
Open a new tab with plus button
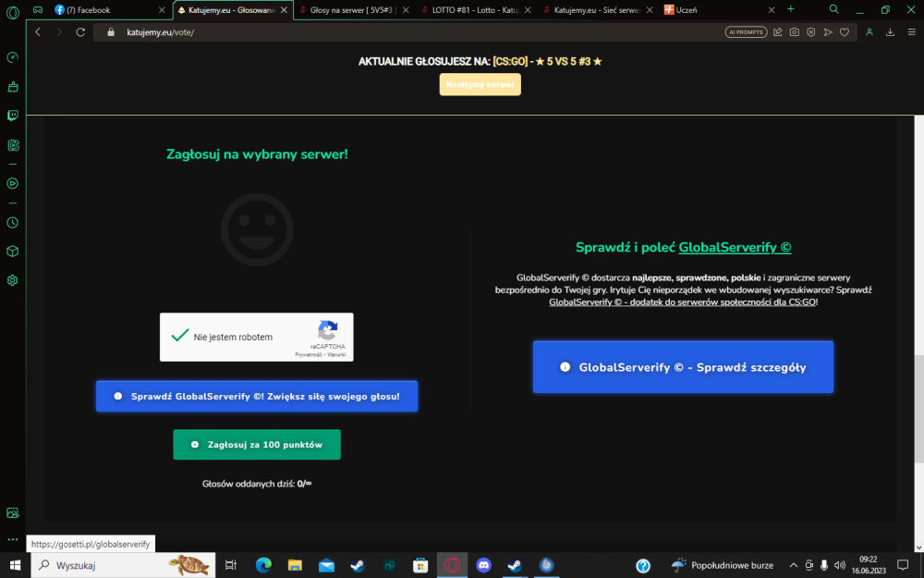tap(791, 9)
